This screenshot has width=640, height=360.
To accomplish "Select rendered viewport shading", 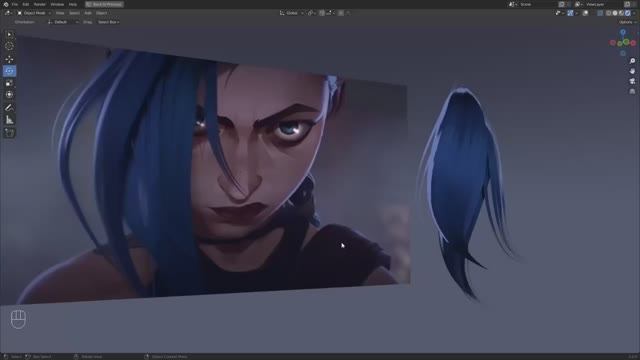I will (628, 13).
